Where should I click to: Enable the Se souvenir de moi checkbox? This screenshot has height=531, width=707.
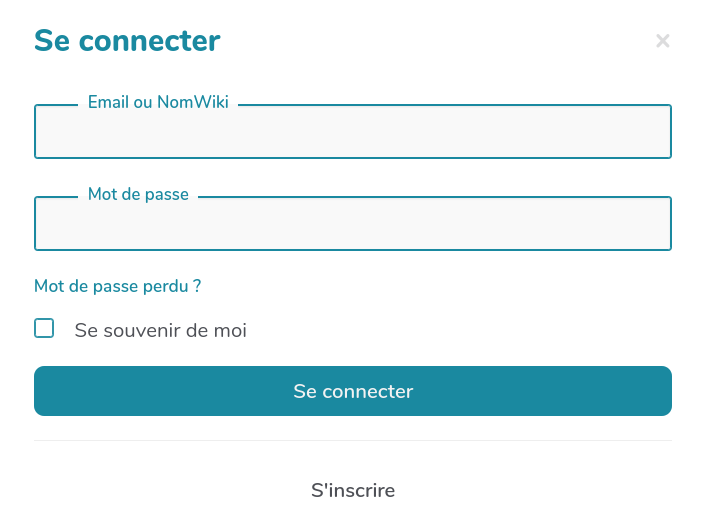click(x=44, y=328)
